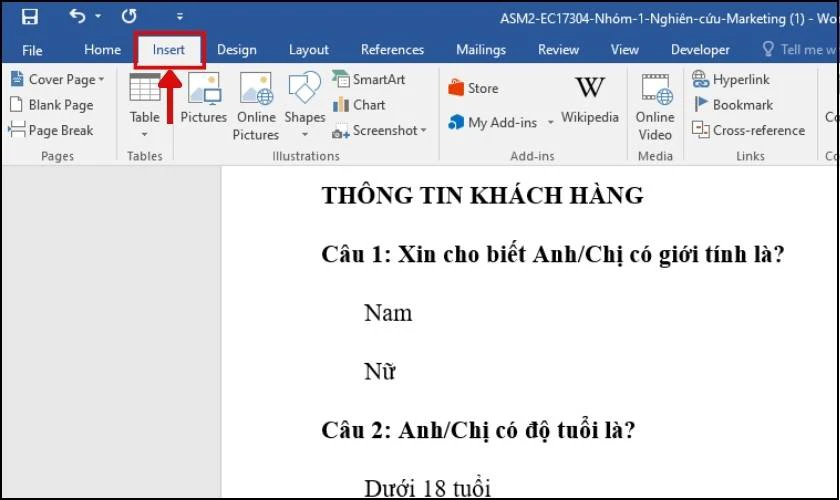
Task: Select the Insert ribbon tab
Action: pyautogui.click(x=169, y=50)
